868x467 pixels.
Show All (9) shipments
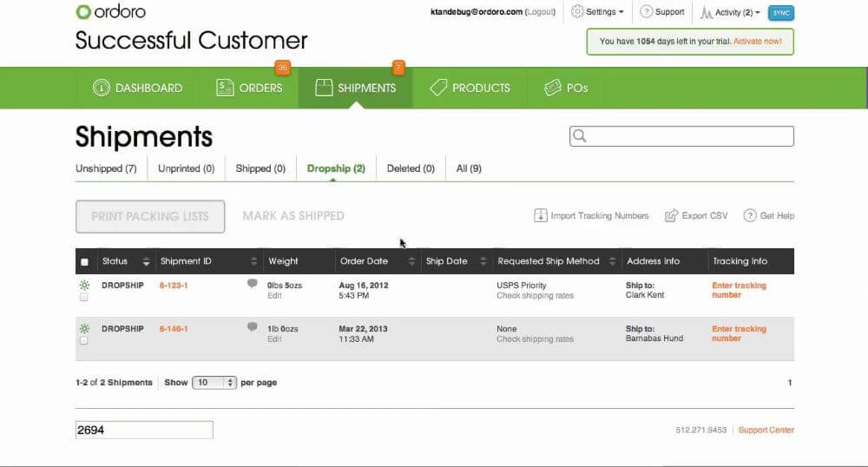coord(469,168)
